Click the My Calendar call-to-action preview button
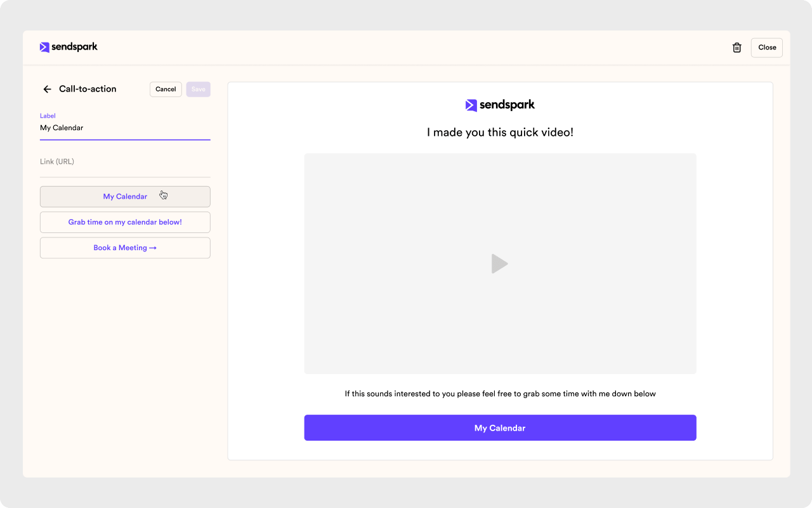 point(500,427)
